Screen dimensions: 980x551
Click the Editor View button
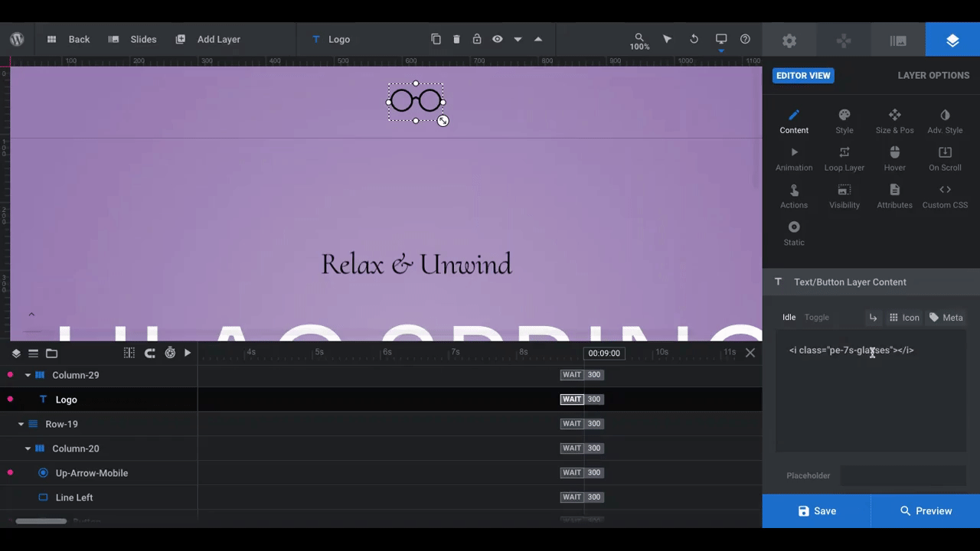point(803,75)
